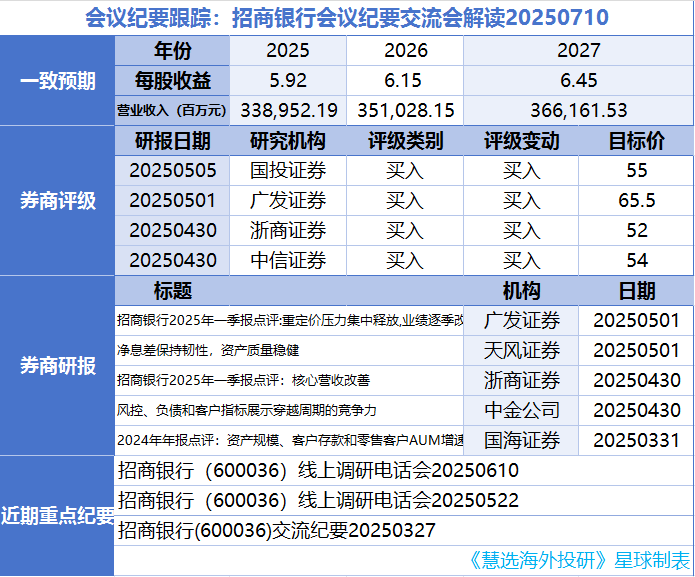Click the 每股收益 header cell
The image size is (695, 577).
[x=172, y=81]
